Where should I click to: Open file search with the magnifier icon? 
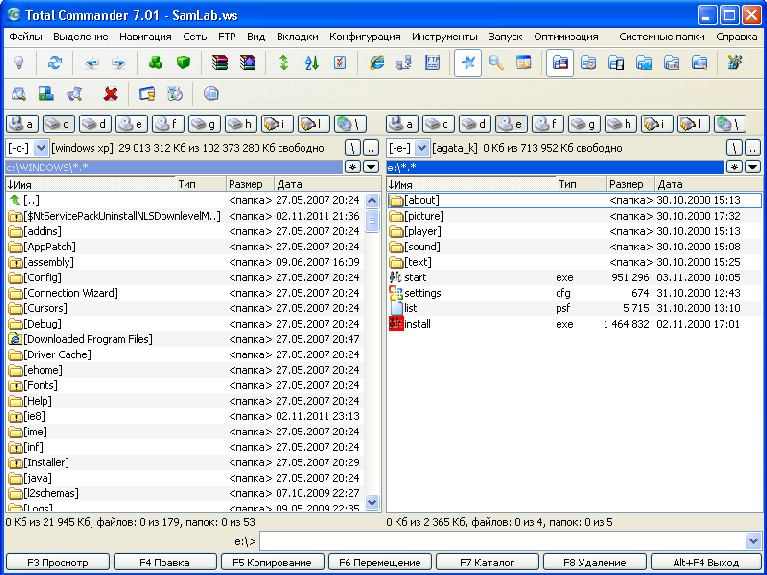tap(496, 63)
